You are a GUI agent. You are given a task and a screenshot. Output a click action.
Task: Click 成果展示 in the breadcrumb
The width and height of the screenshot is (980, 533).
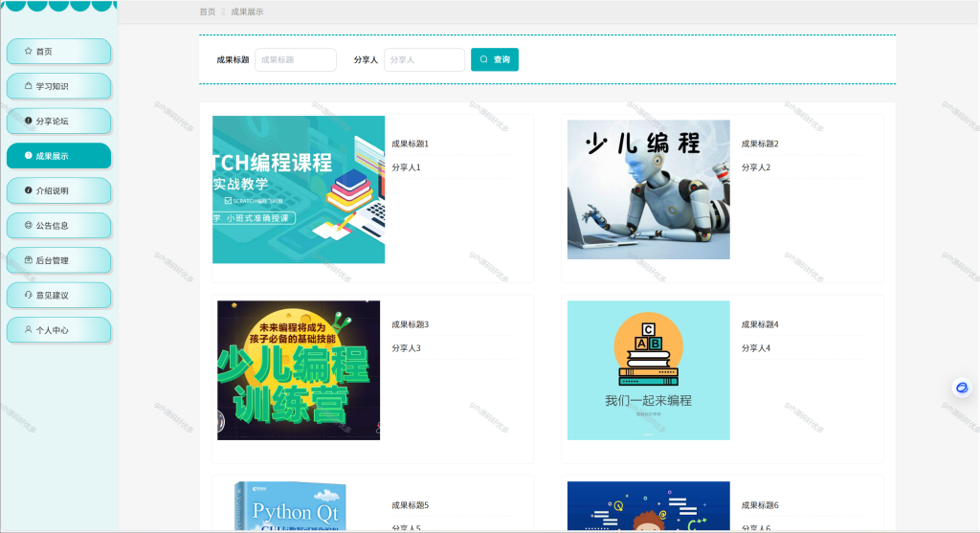247,11
